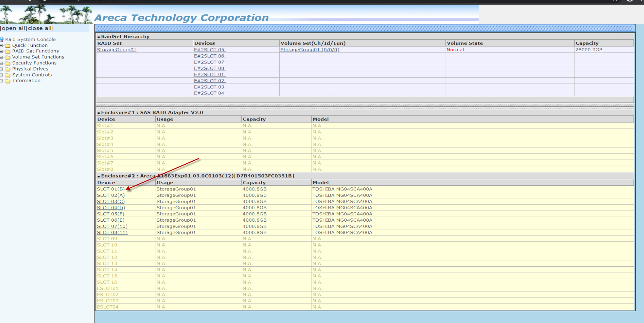Open the System Controls label
Viewport: 644px width, 323px height.
point(32,75)
